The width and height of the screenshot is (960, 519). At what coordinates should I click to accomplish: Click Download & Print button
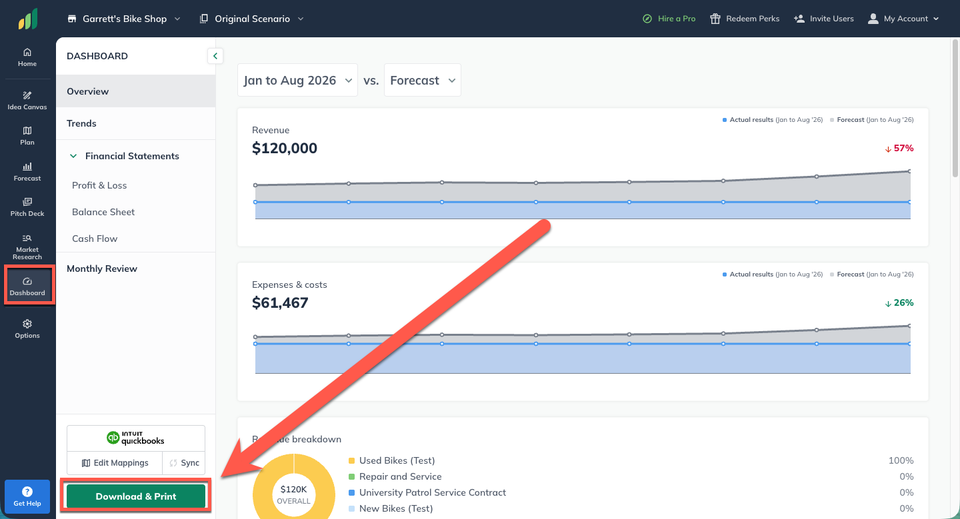pos(135,496)
